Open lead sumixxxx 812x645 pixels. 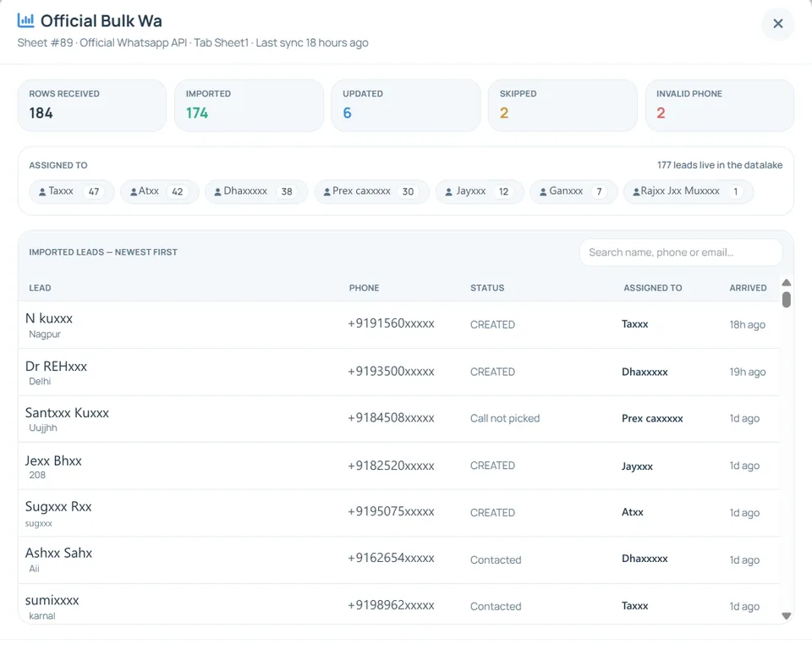[398, 604]
